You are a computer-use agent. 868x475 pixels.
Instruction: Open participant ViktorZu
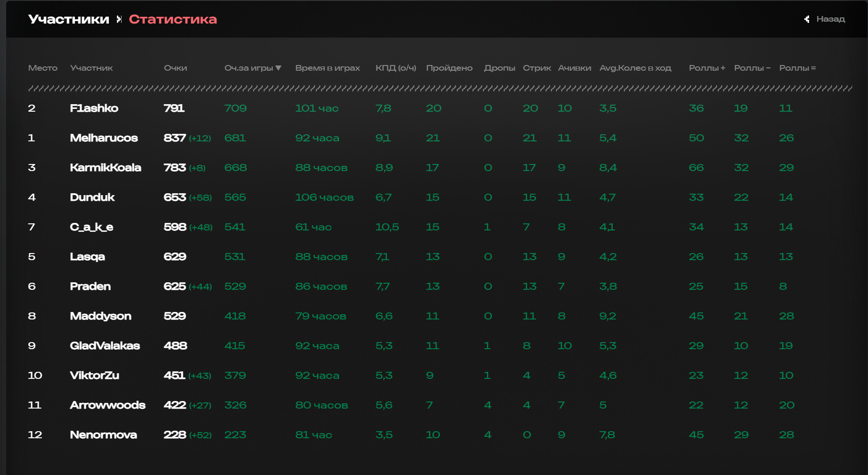95,376
